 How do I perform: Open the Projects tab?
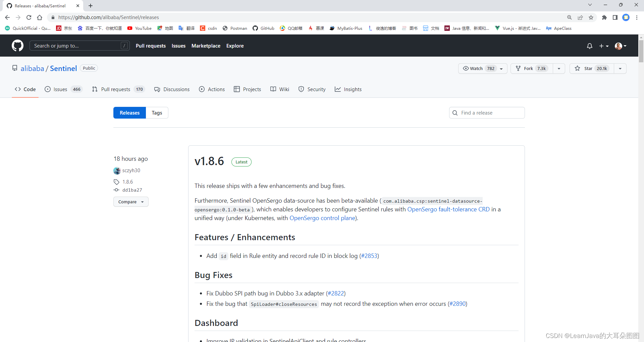tap(248, 89)
